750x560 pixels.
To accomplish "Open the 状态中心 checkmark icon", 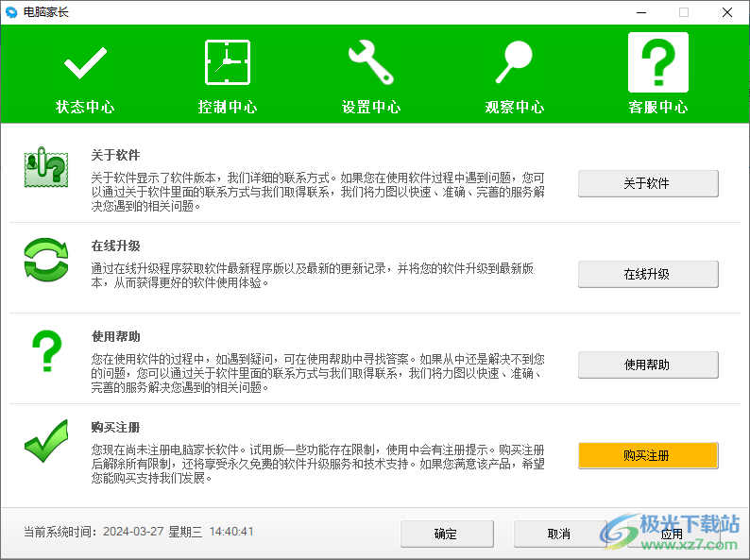I will pos(85,63).
